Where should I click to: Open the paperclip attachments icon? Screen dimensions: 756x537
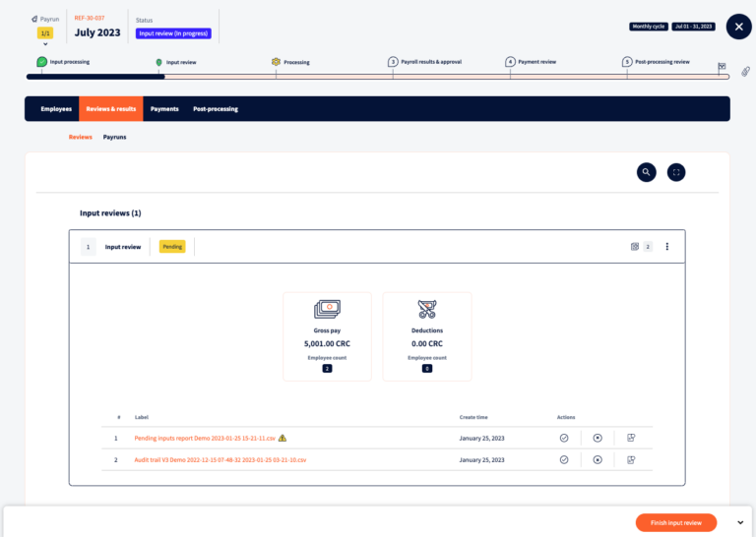click(x=745, y=72)
